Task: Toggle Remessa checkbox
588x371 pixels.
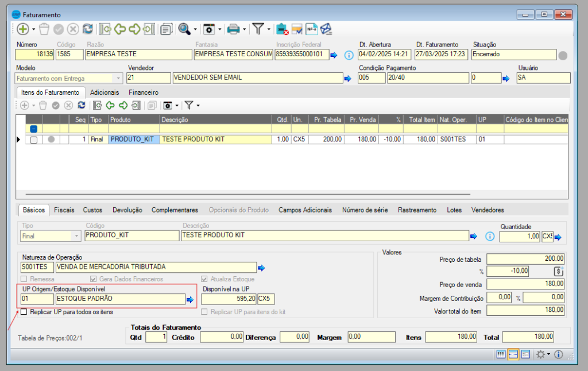Action: [x=24, y=279]
